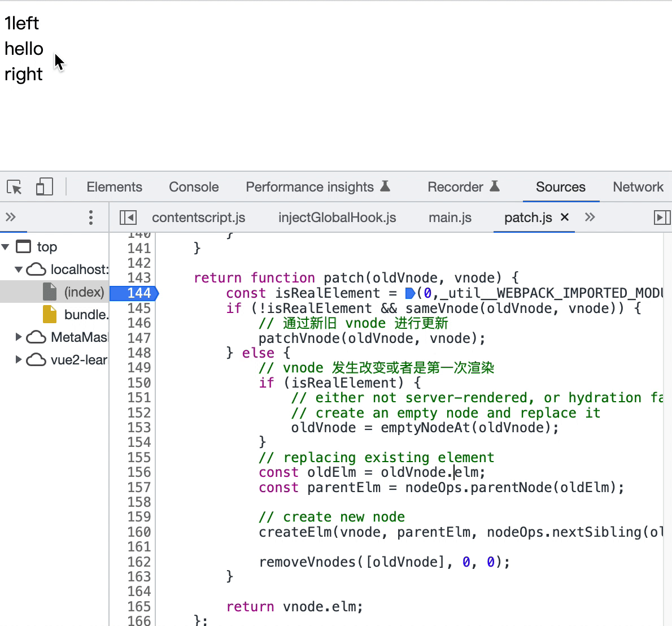Image resolution: width=672 pixels, height=626 pixels.
Task: Click the yellow bundle file icon
Action: click(x=50, y=314)
